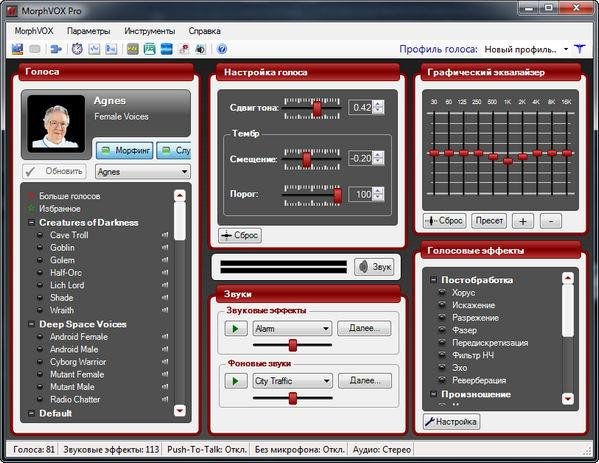599x463 pixels.
Task: Click the MorphVOX Pro title bar logo
Action: tap(12, 11)
